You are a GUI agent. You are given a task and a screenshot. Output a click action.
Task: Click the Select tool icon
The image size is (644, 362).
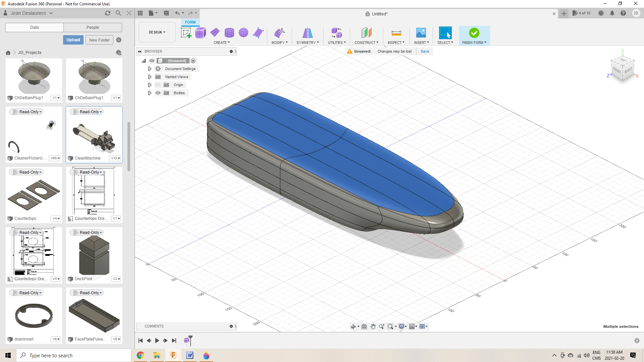pyautogui.click(x=445, y=33)
